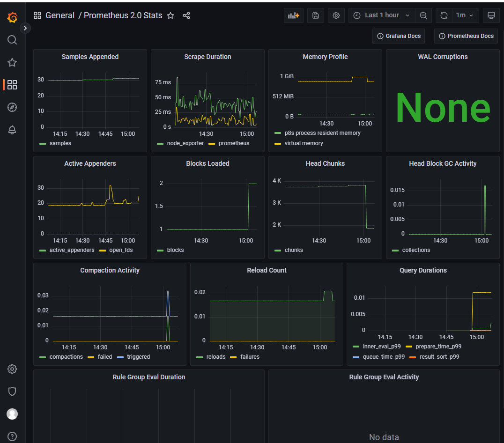Image resolution: width=504 pixels, height=443 pixels.
Task: Share the dashboard using the share icon
Action: click(186, 15)
